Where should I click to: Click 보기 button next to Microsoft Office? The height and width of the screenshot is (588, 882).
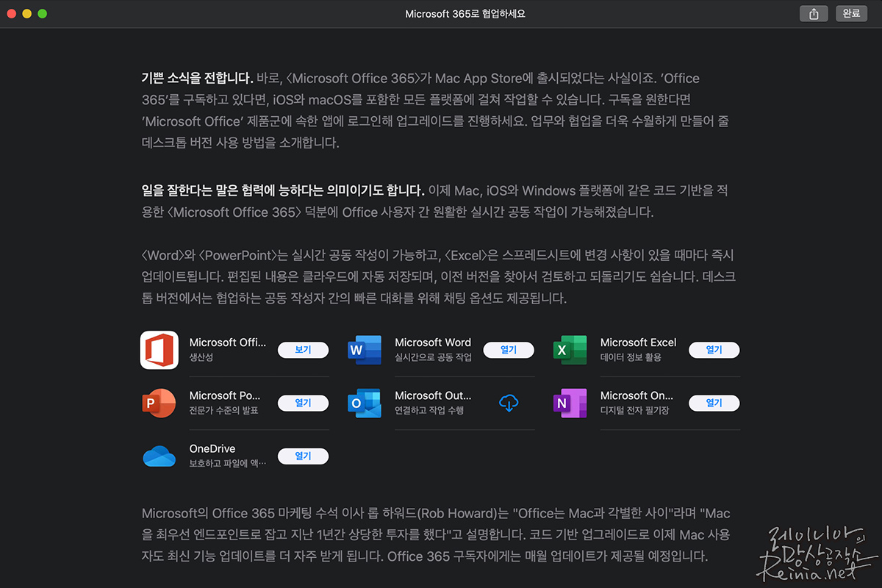click(303, 350)
